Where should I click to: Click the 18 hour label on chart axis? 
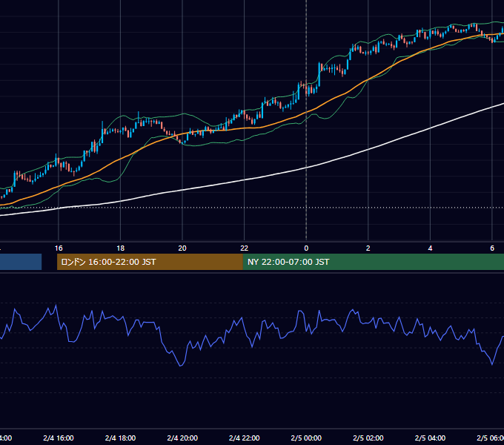(x=121, y=248)
